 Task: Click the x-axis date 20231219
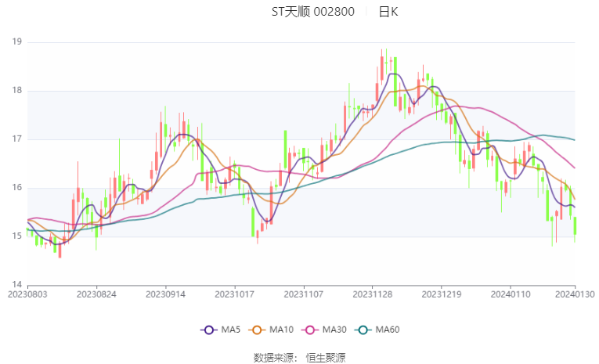442,294
